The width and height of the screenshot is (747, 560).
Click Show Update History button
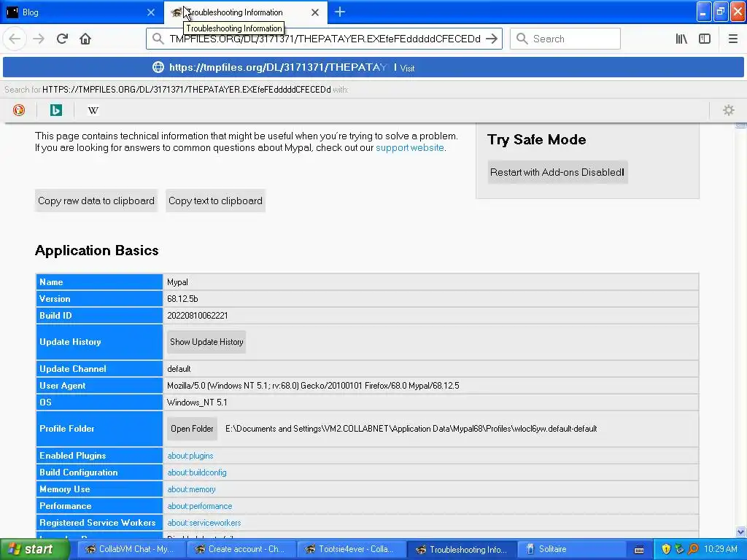point(206,342)
